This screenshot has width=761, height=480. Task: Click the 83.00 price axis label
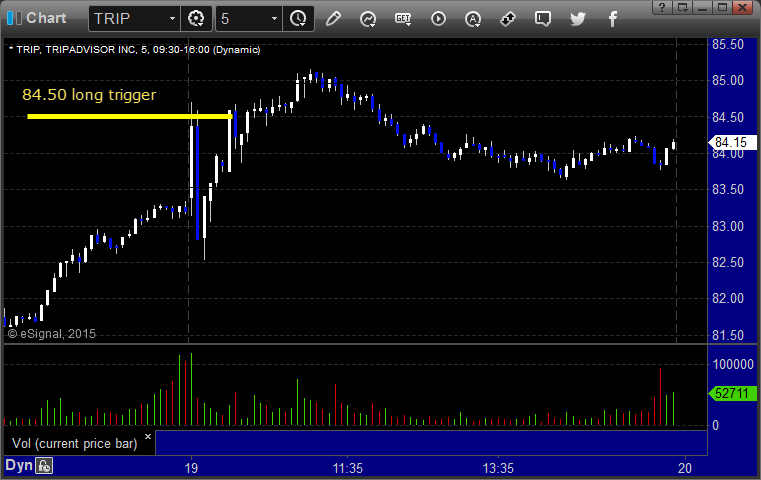tap(728, 226)
